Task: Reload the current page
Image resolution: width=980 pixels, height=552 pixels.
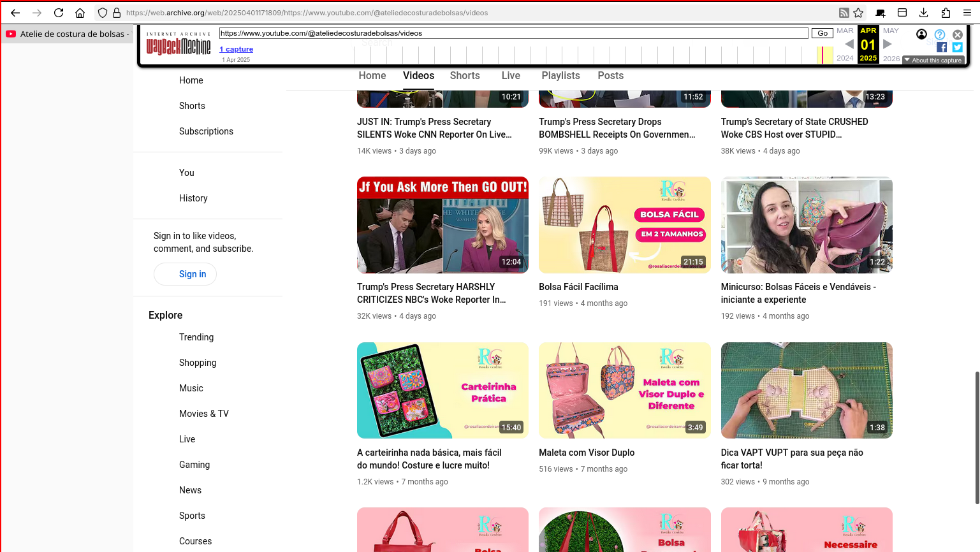Action: [59, 13]
